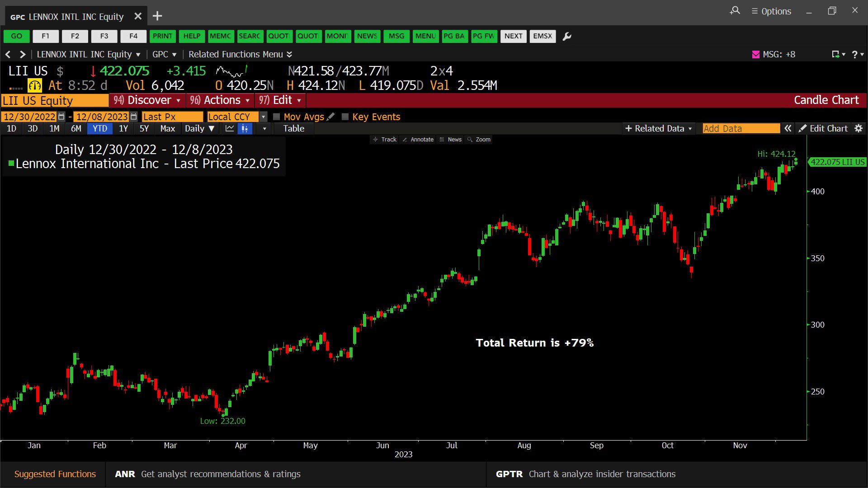
Task: Click the pop-out window icon
Action: point(836,54)
